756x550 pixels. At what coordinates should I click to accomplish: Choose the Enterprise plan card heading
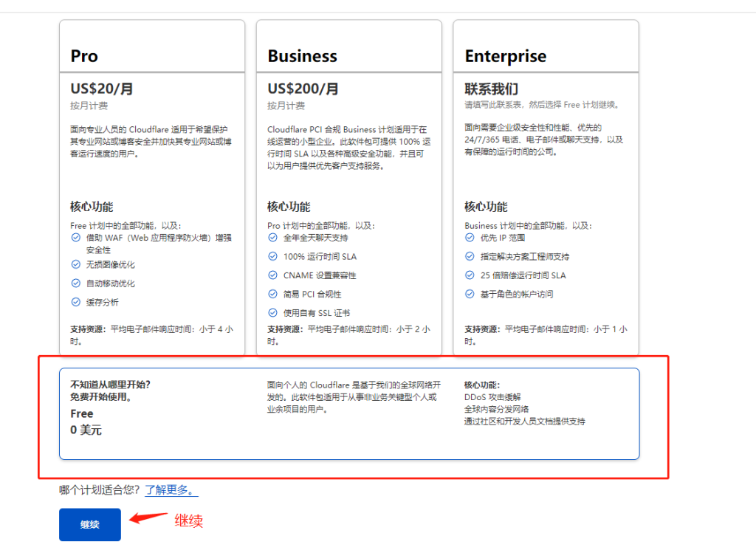[505, 56]
